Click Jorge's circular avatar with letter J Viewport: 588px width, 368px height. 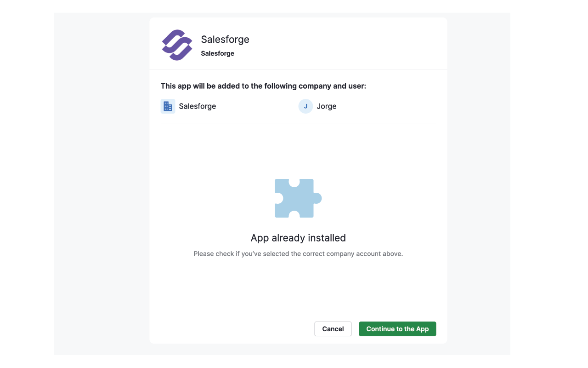coord(305,106)
